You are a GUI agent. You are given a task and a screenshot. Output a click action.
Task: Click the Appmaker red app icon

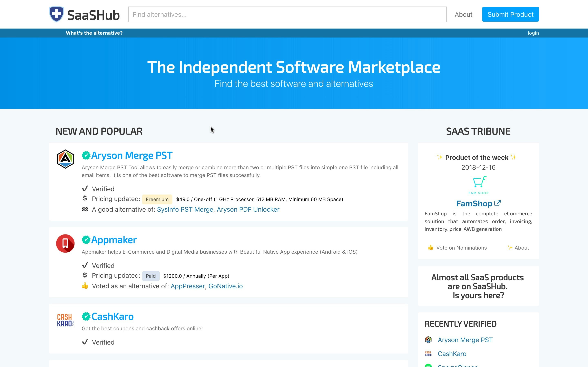coord(65,243)
